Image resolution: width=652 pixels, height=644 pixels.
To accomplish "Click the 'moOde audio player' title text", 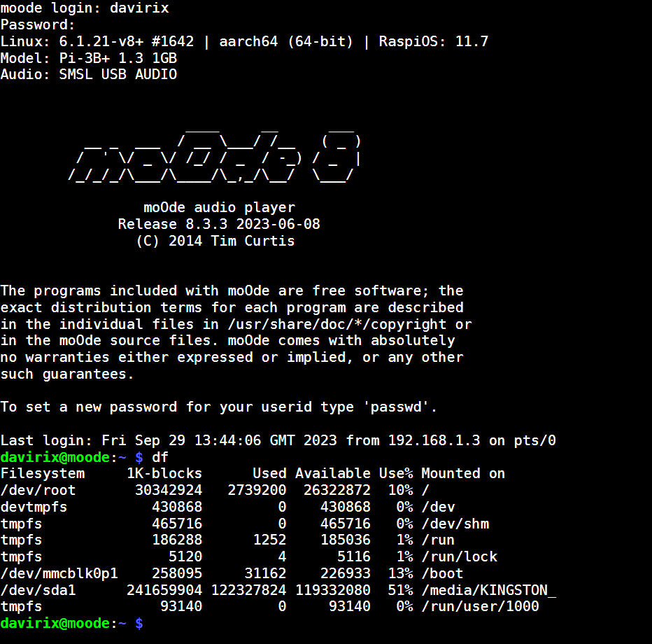I will pyautogui.click(x=219, y=207).
